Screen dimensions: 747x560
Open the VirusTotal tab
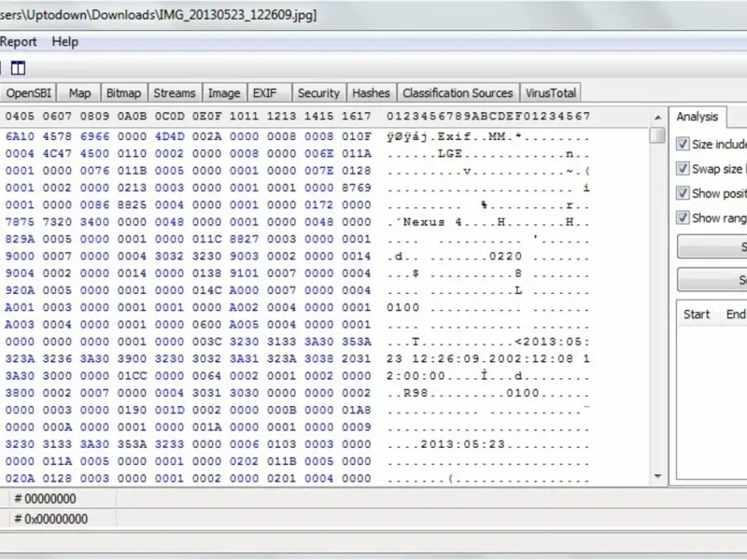click(551, 92)
